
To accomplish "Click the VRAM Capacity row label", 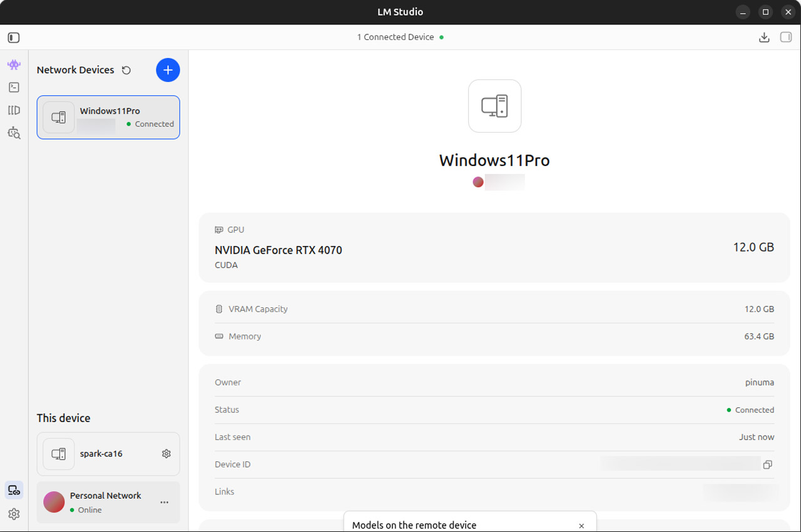I will 258,309.
